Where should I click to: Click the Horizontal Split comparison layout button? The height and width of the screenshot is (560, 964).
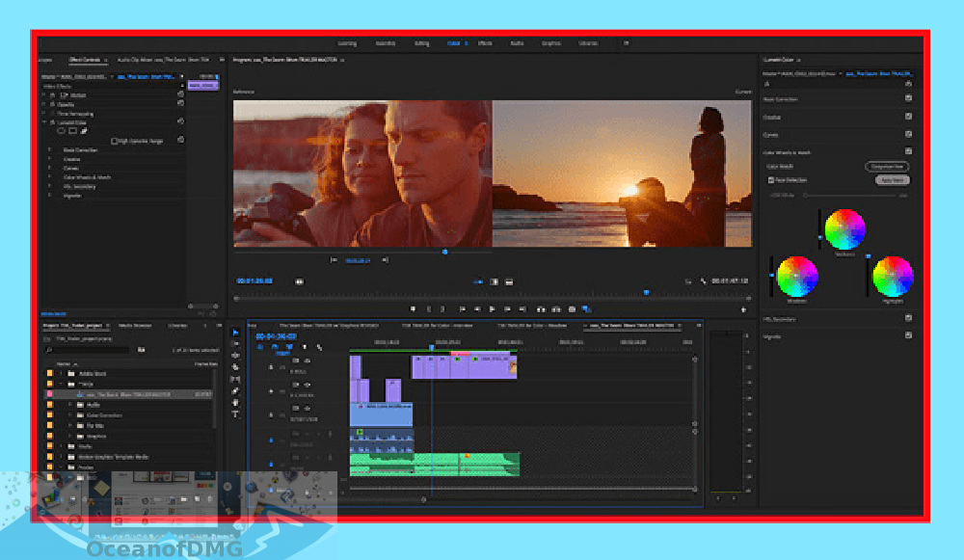coord(509,281)
